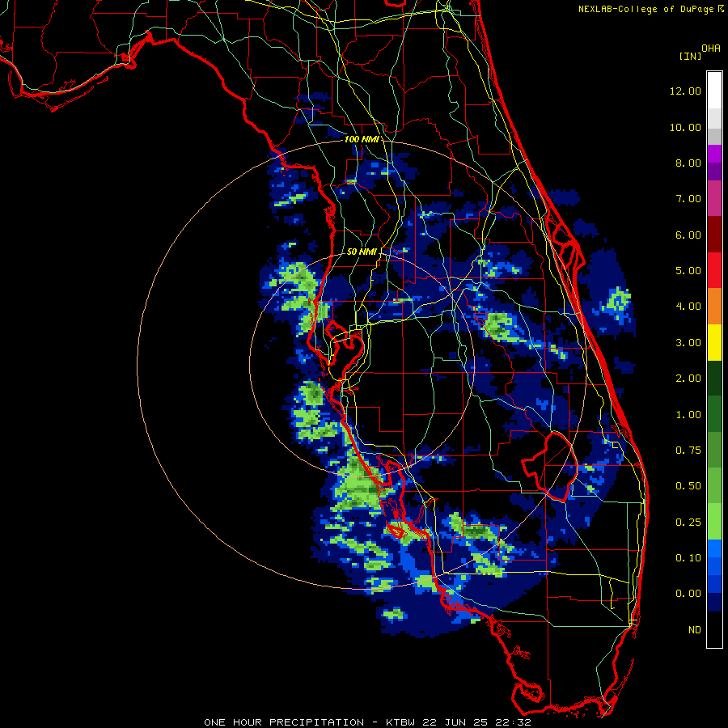Click the 12.00 legend value
The width and height of the screenshot is (728, 728).
[x=685, y=91]
